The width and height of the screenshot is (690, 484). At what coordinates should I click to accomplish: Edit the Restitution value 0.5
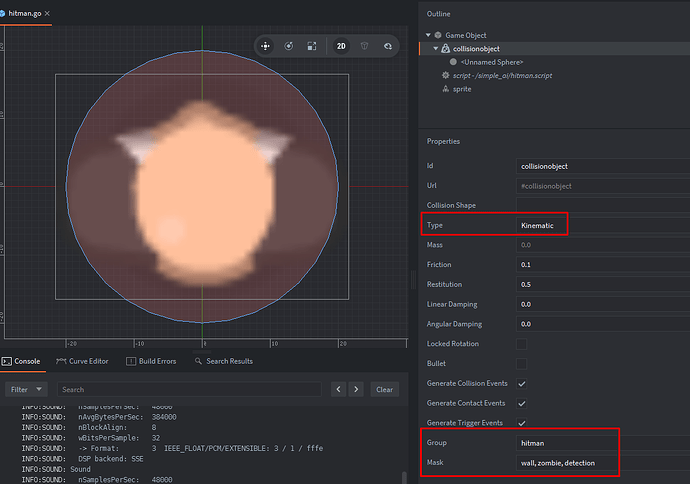point(603,285)
